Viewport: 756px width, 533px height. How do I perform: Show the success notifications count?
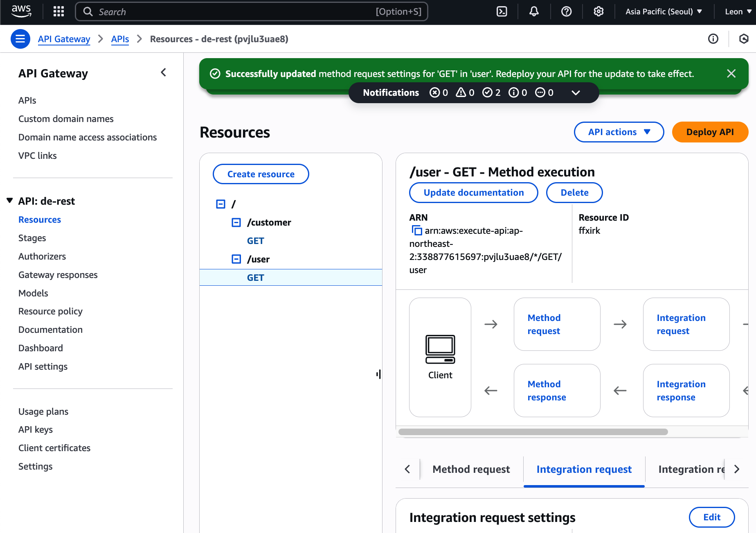(x=491, y=93)
